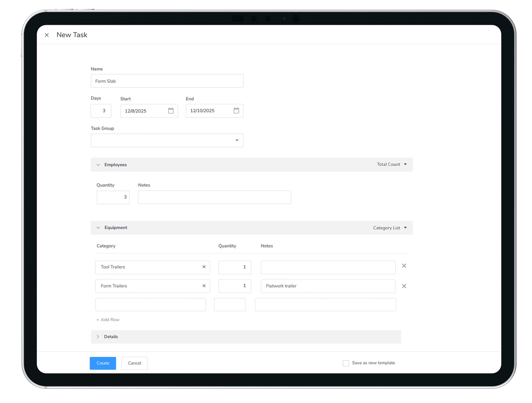This screenshot has height=403, width=532.
Task: Add a new equipment row
Action: click(108, 320)
